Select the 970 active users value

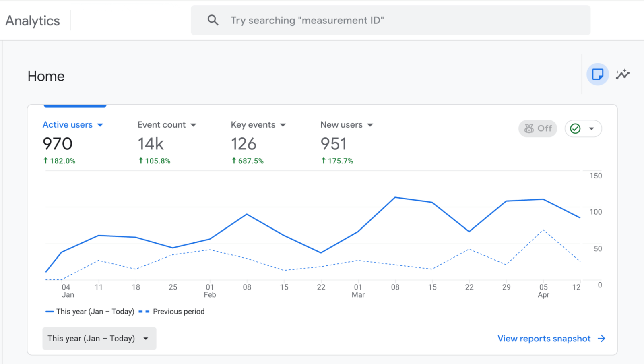tap(58, 144)
